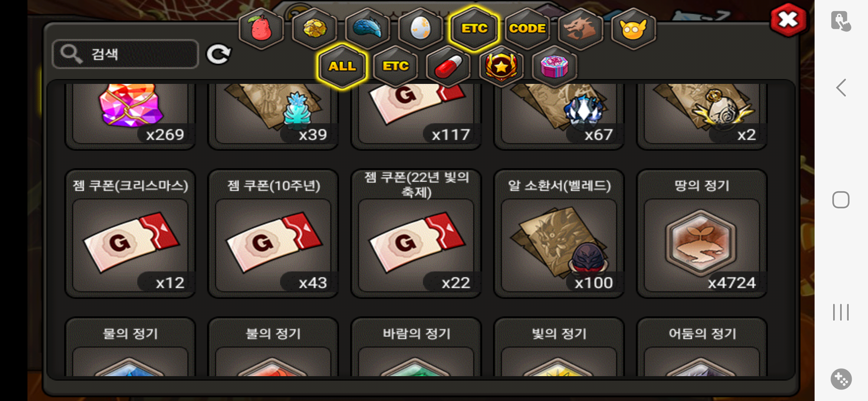868x401 pixels.
Task: Select 젬 쿠폰(크리스마스) coupon item
Action: [x=130, y=234]
